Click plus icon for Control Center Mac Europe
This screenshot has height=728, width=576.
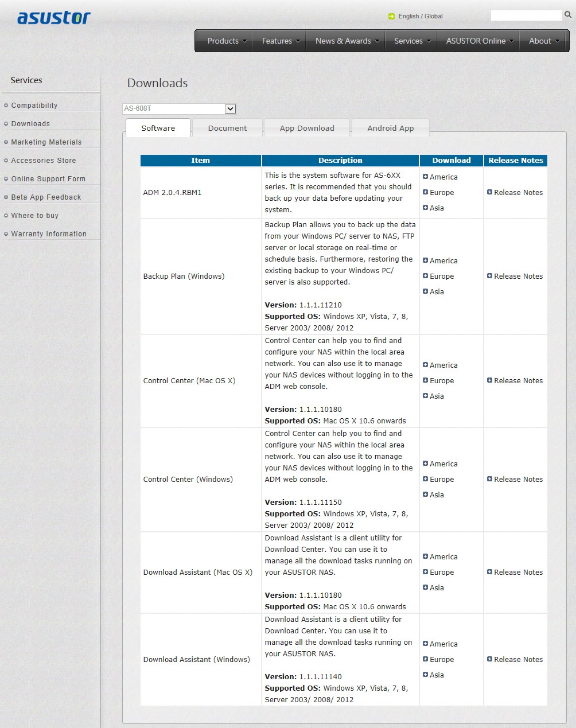[x=425, y=380]
